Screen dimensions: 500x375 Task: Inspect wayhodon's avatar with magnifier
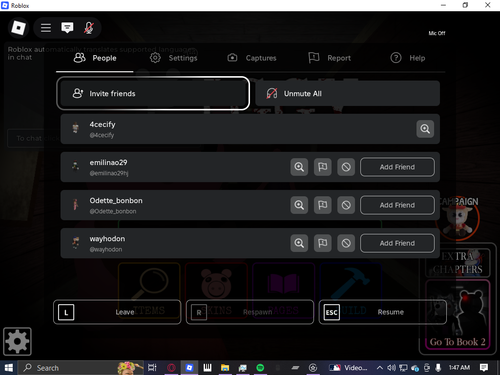coord(299,243)
